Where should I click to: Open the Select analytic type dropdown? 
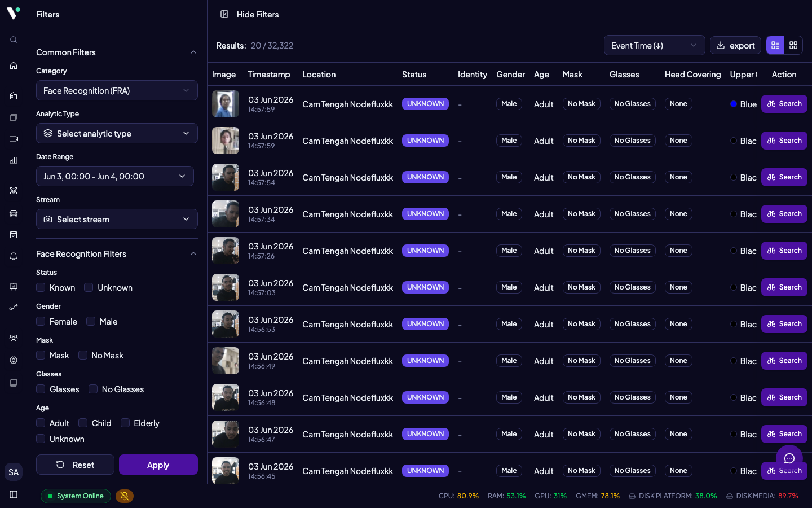[117, 133]
